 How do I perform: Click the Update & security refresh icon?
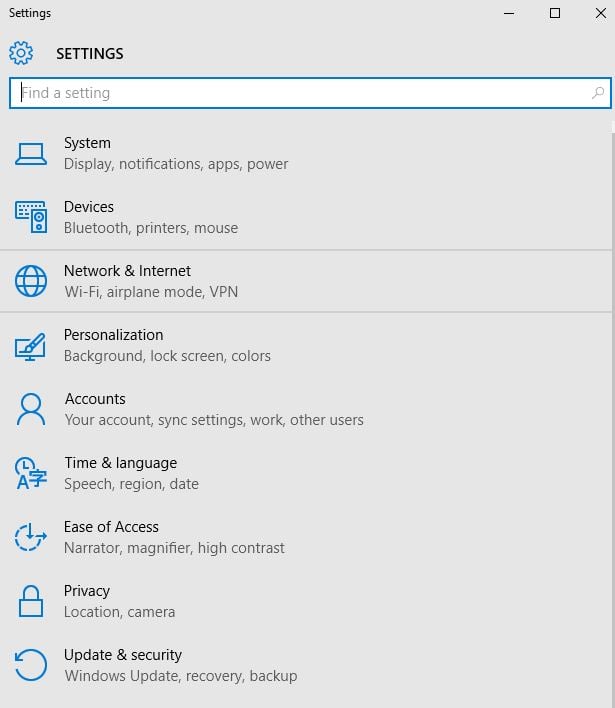point(30,665)
